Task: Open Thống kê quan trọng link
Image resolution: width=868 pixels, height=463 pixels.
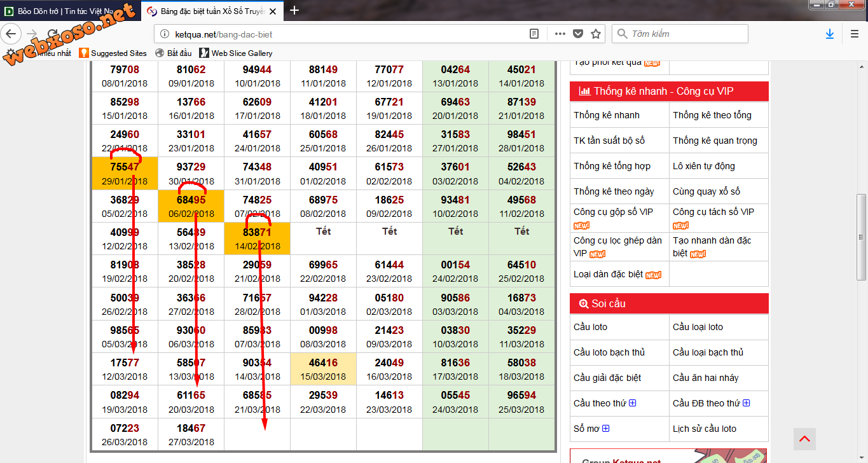Action: point(715,141)
